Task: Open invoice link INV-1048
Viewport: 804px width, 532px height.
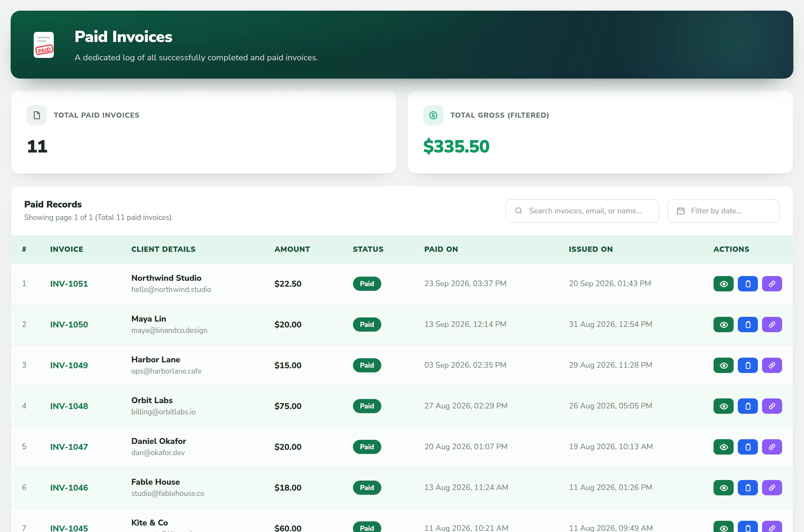Action: click(x=69, y=406)
